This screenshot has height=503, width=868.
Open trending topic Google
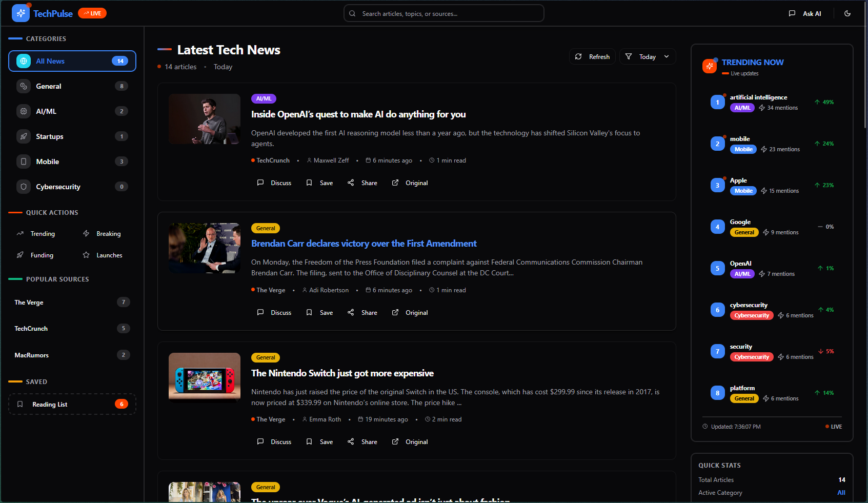[x=772, y=227]
